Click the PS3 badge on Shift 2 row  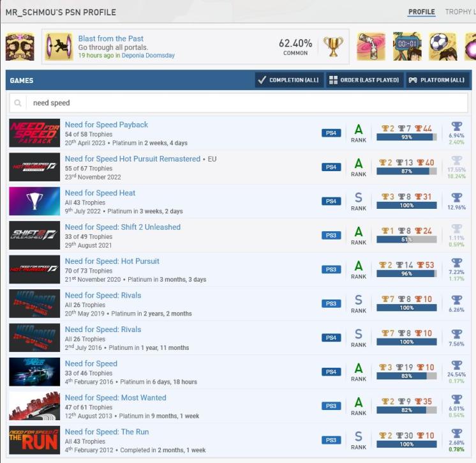point(331,235)
